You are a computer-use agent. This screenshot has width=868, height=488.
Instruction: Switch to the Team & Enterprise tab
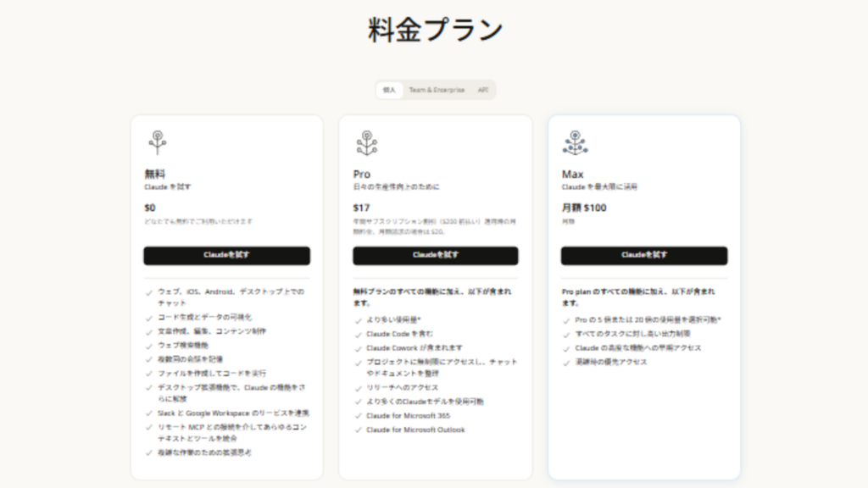(x=437, y=90)
